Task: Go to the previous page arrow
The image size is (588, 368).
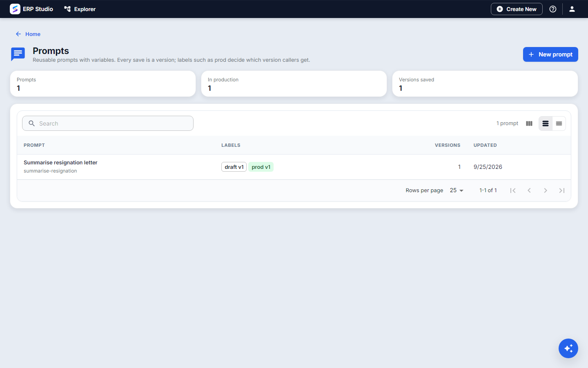Action: (x=529, y=191)
